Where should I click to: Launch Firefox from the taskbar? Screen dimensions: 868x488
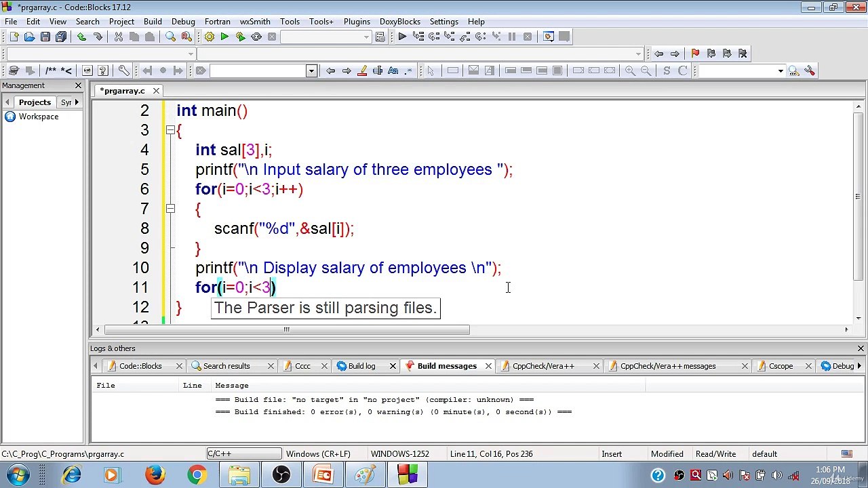coord(155,475)
